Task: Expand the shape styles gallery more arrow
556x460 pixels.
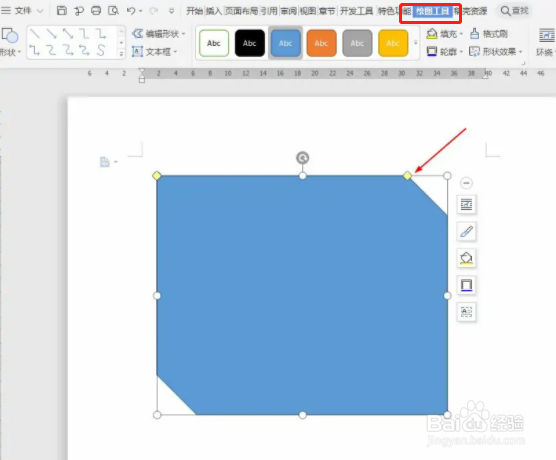Action: point(416,43)
